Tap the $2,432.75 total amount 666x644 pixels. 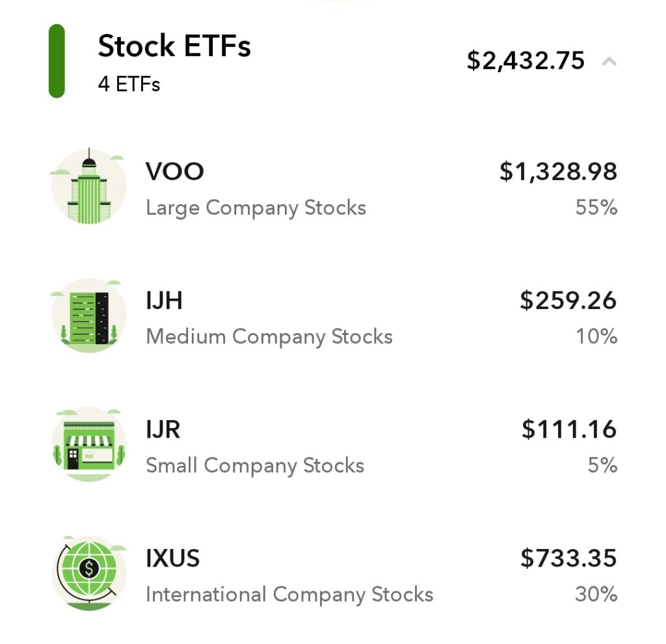[x=526, y=60]
